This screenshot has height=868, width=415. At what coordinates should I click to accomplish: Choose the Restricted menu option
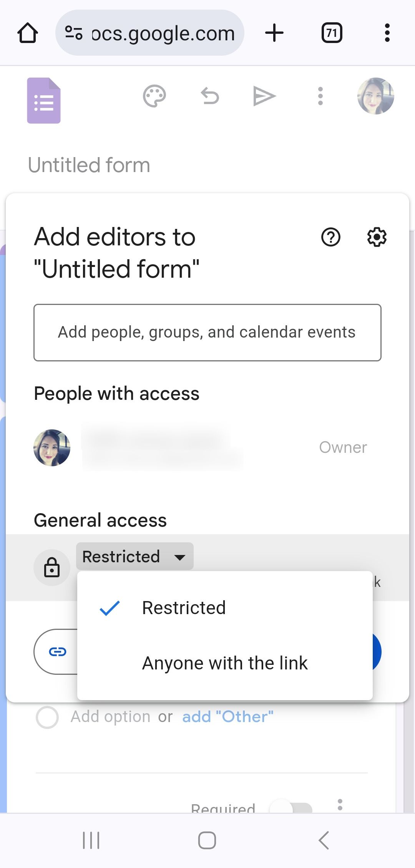(184, 608)
